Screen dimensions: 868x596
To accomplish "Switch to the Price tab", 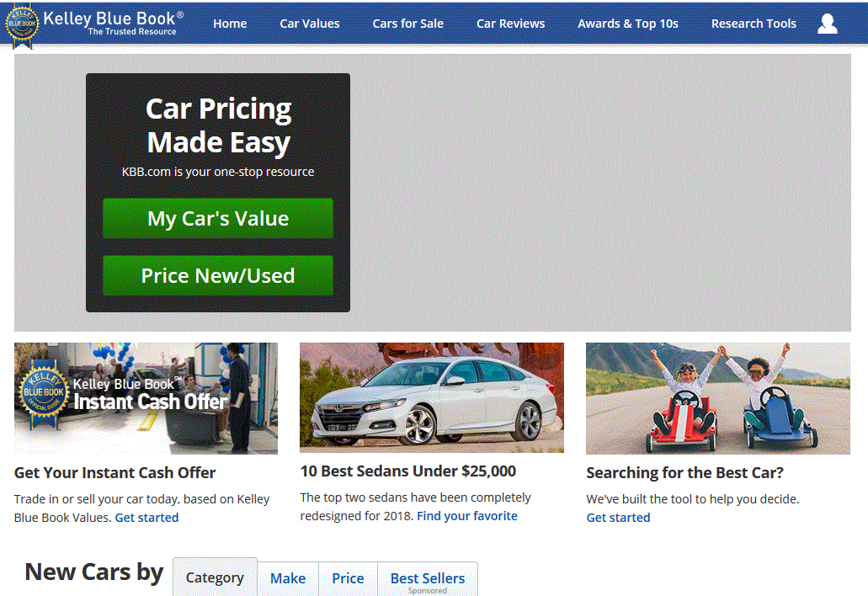I will [348, 578].
